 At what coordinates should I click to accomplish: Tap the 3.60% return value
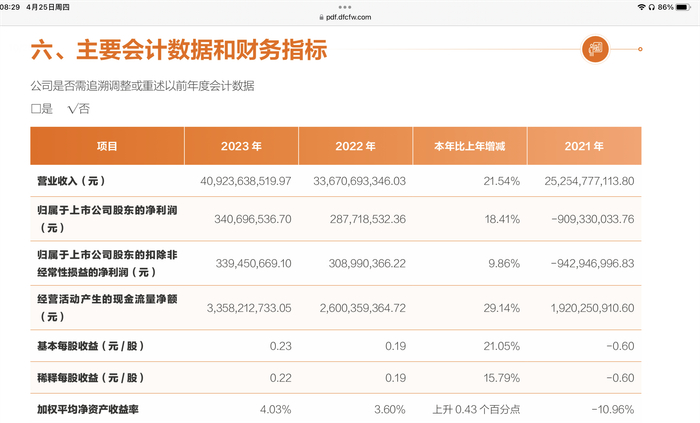point(390,409)
